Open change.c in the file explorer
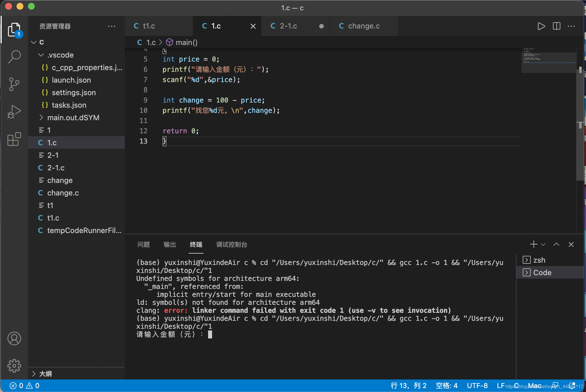This screenshot has width=586, height=392. 76,193
